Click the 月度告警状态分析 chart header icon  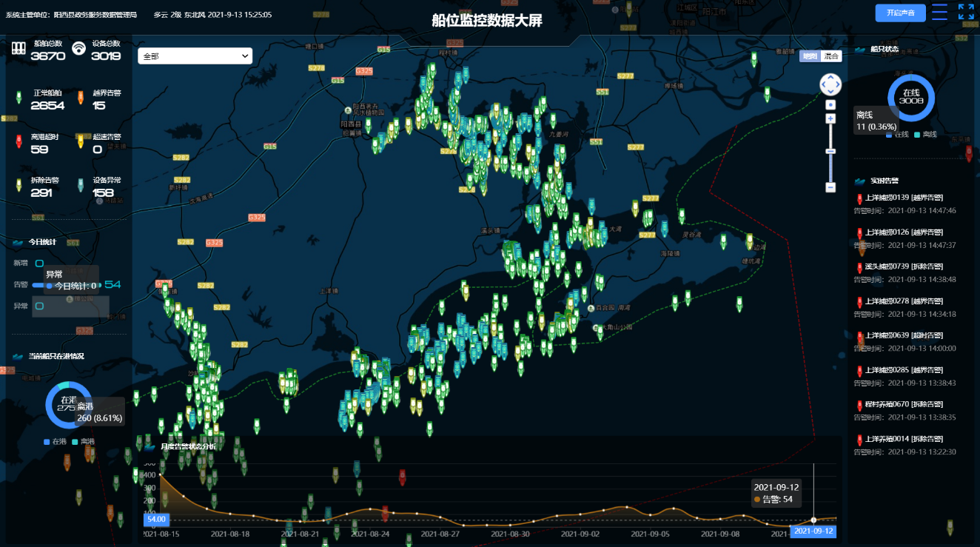click(151, 446)
